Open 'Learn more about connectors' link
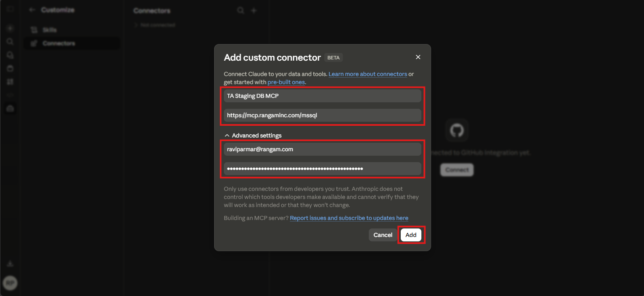 (368, 74)
